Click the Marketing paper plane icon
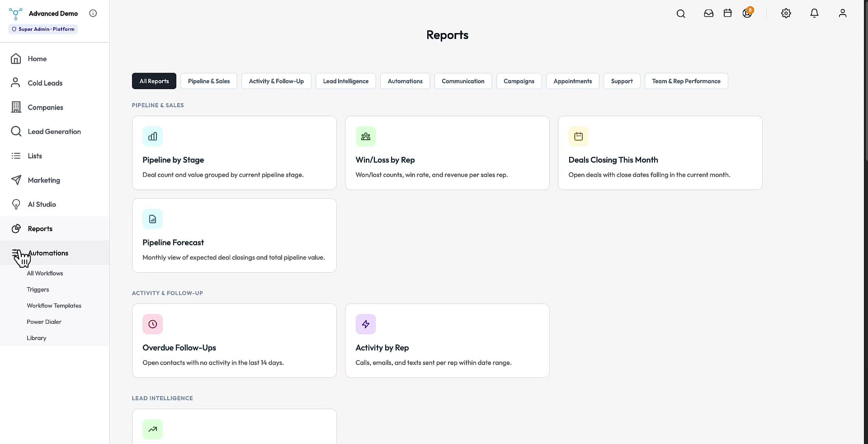 16,180
